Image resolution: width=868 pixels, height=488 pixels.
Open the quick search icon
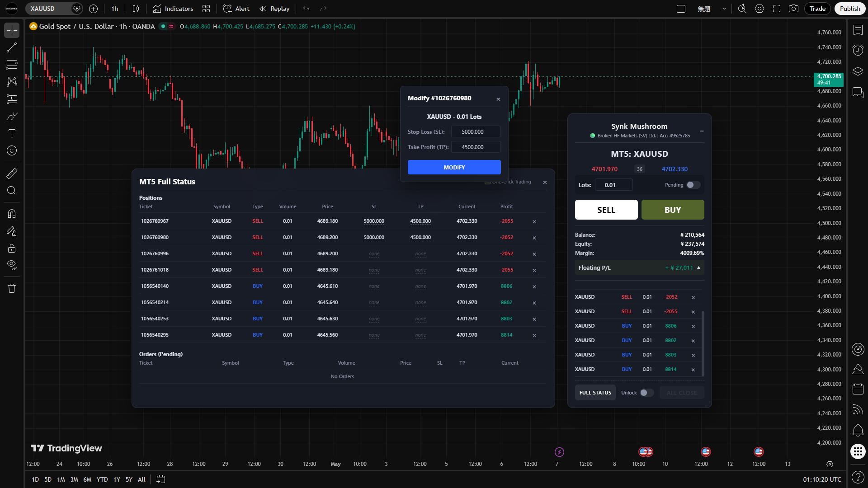[x=742, y=9]
